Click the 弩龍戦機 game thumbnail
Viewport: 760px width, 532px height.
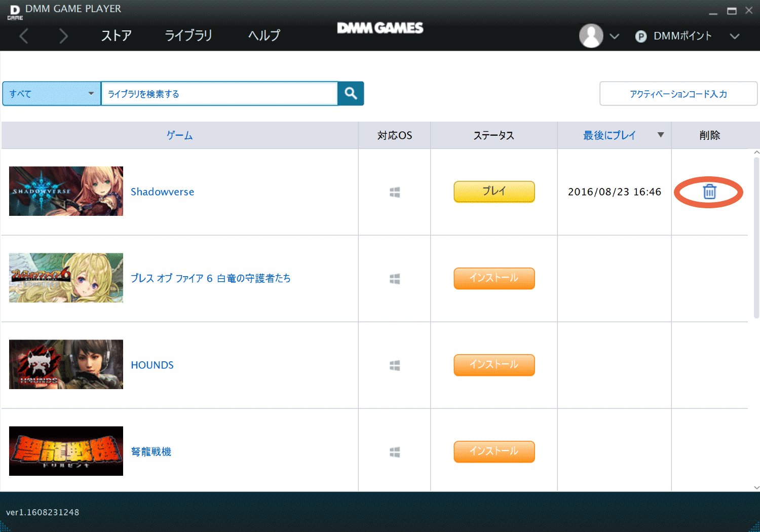(x=65, y=450)
